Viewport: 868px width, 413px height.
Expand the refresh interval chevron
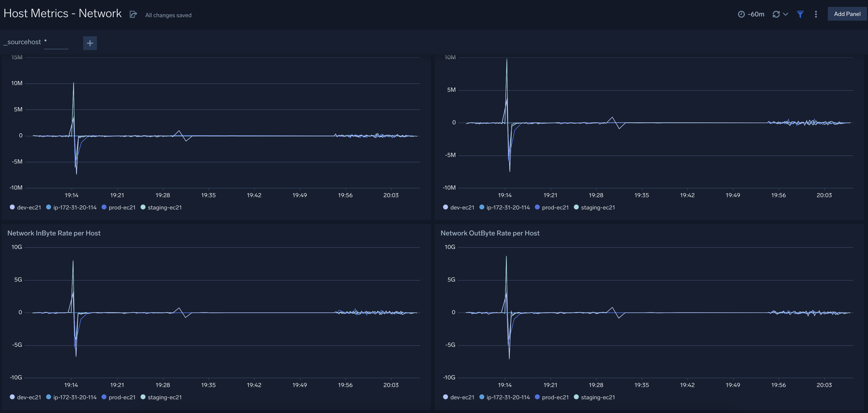(786, 14)
